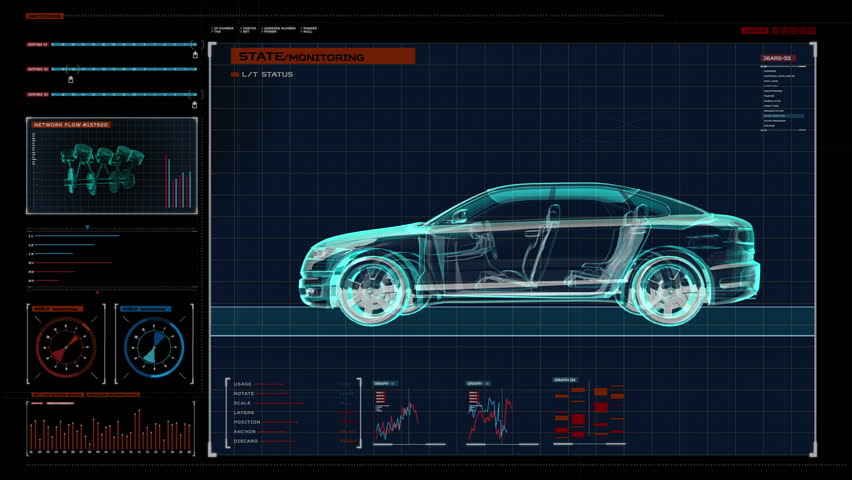
Task: Expand the GEARS-SS list header
Action: click(x=777, y=58)
